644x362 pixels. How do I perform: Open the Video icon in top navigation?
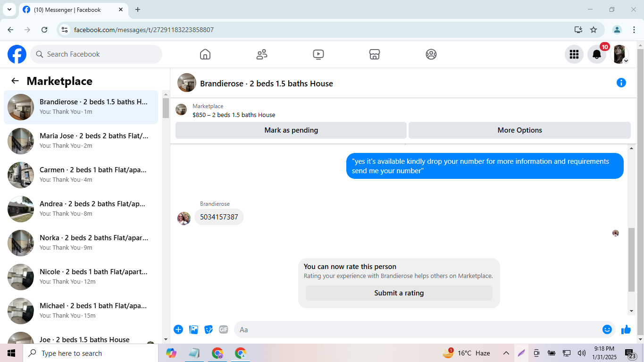point(318,54)
